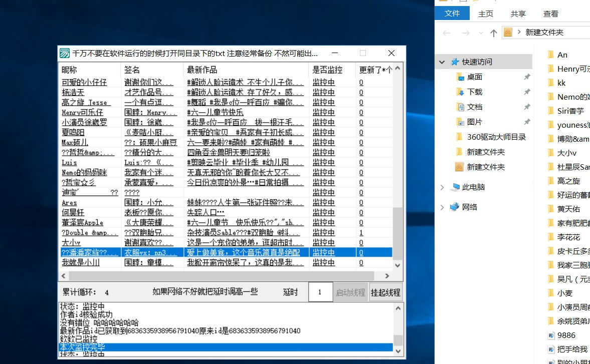Open 桌面 in Explorer quick access
The width and height of the screenshot is (590, 364).
tap(475, 77)
